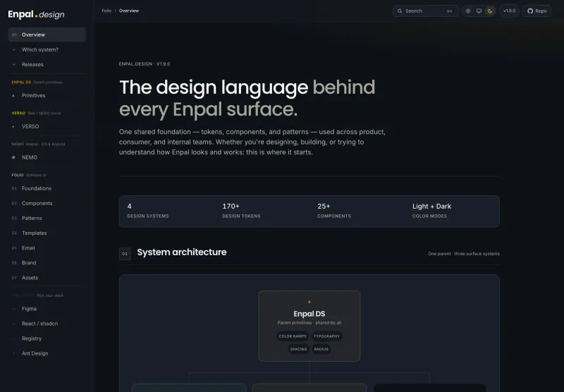Open the Ant Design sidebar link
The image size is (564, 392).
[47, 353]
